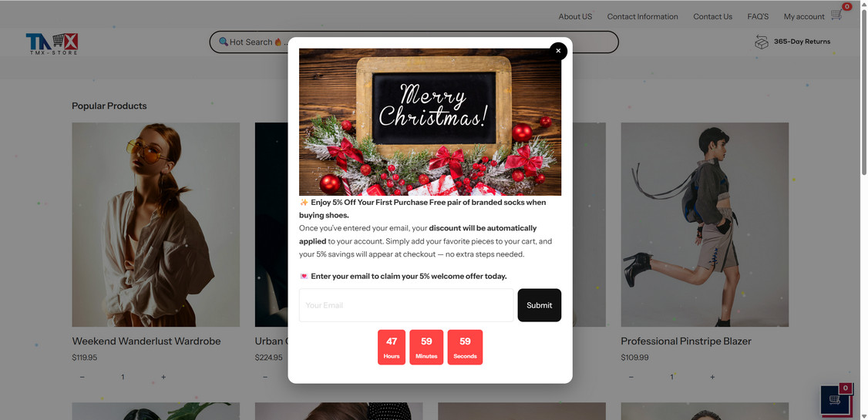Increase Professional Pinstripe Blazer quantity with plus
Viewport: 868px width, 420px height.
point(712,377)
